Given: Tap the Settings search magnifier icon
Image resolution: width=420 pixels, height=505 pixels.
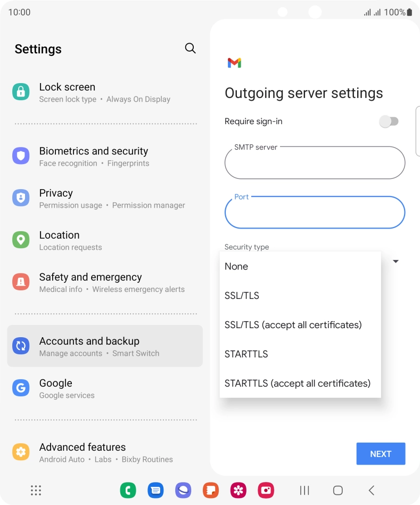Looking at the screenshot, I should point(190,48).
